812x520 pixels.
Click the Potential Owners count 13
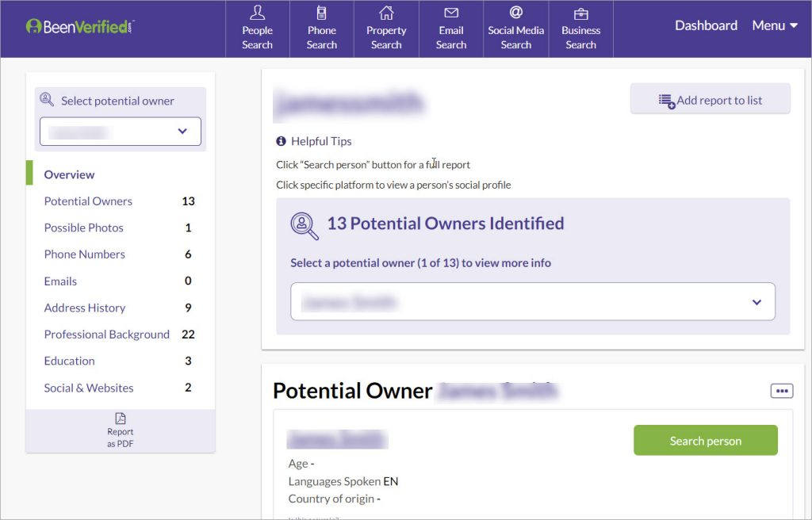tap(188, 201)
